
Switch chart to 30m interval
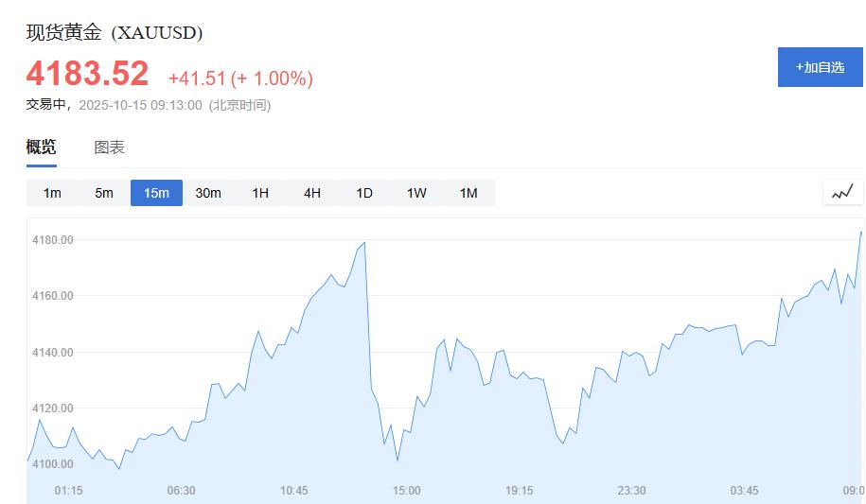(x=208, y=193)
